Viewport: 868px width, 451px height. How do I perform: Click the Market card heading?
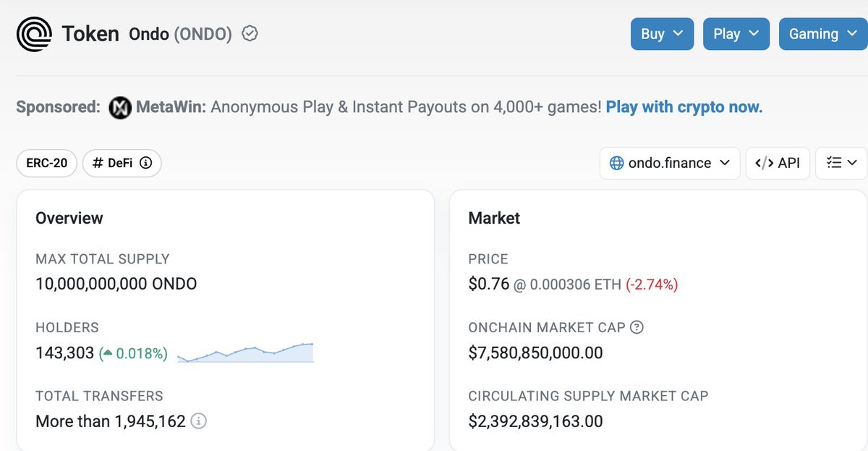[x=495, y=218]
